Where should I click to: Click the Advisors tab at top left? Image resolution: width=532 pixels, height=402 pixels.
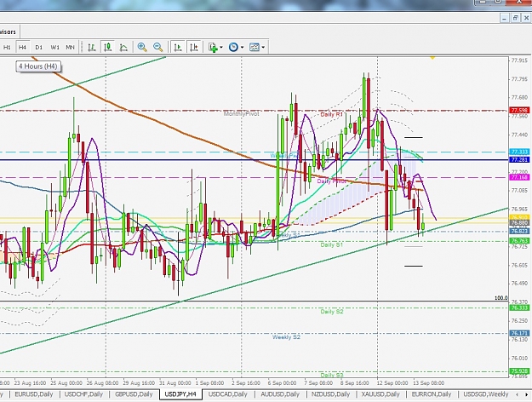click(9, 32)
